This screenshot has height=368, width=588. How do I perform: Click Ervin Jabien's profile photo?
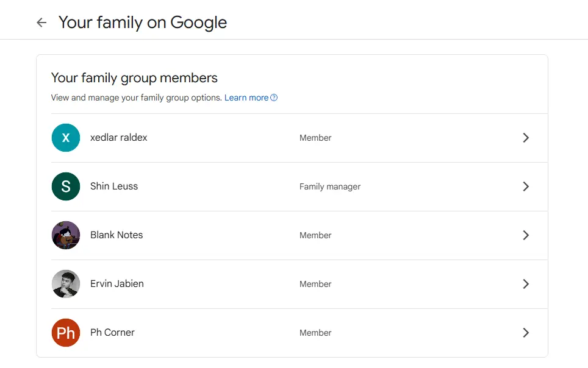tap(66, 284)
